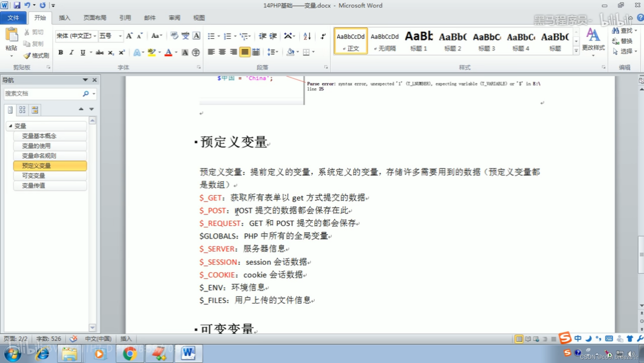Switch to the 页面布局 ribbon tab

coord(95,18)
